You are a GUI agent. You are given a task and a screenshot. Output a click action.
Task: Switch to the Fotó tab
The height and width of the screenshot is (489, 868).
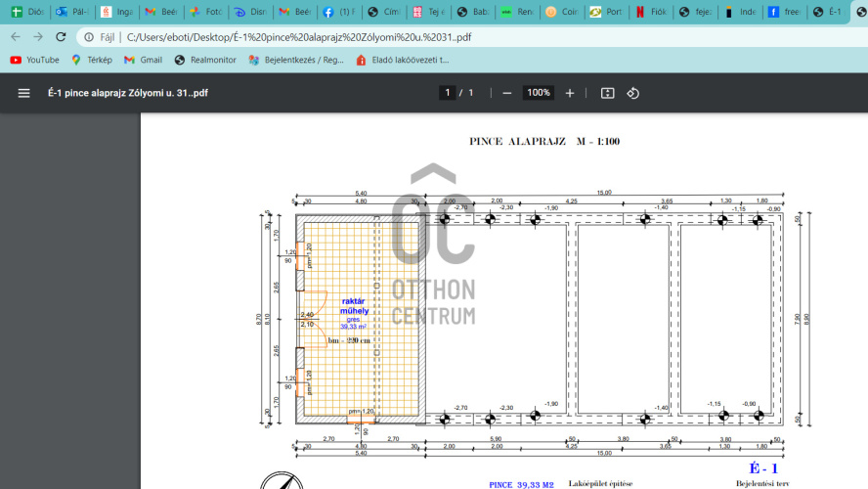[206, 12]
